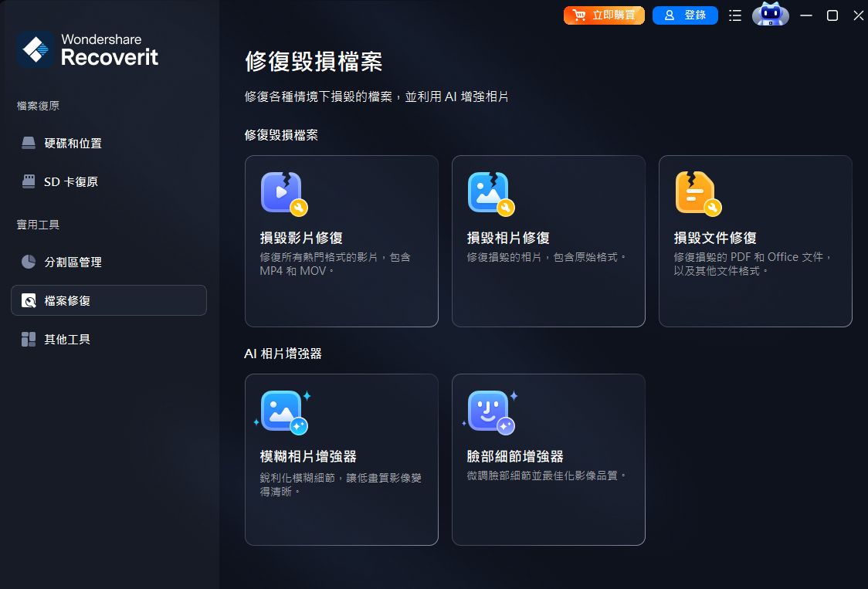Select the orange 損毀文件修復 document icon
Image resolution: width=868 pixels, height=589 pixels.
click(697, 193)
